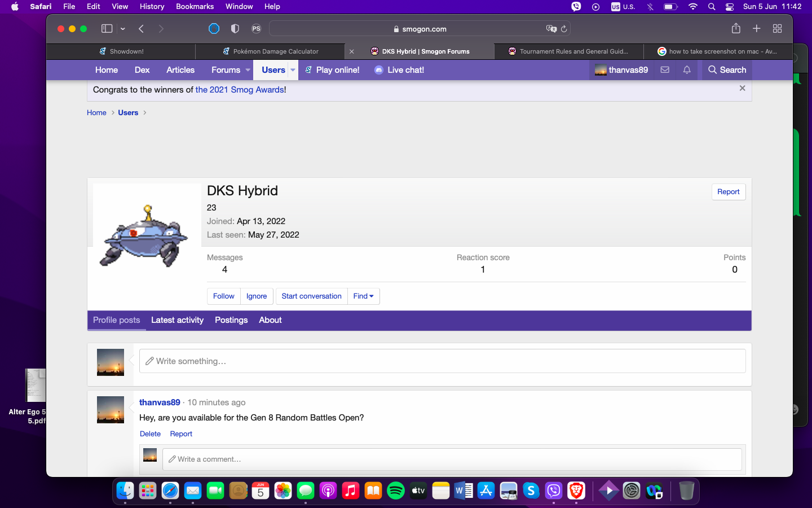Click the translate icon in address bar
812x508 pixels.
pyautogui.click(x=551, y=29)
